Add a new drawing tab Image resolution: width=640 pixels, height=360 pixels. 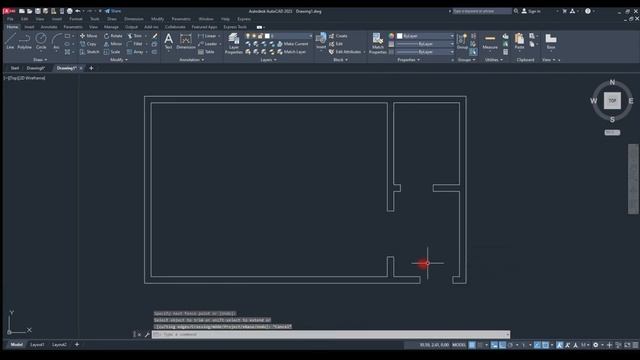tap(91, 68)
